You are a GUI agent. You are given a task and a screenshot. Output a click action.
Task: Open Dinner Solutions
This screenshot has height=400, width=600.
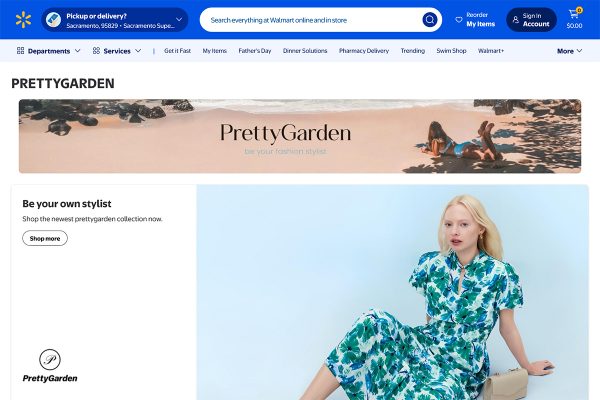(305, 51)
